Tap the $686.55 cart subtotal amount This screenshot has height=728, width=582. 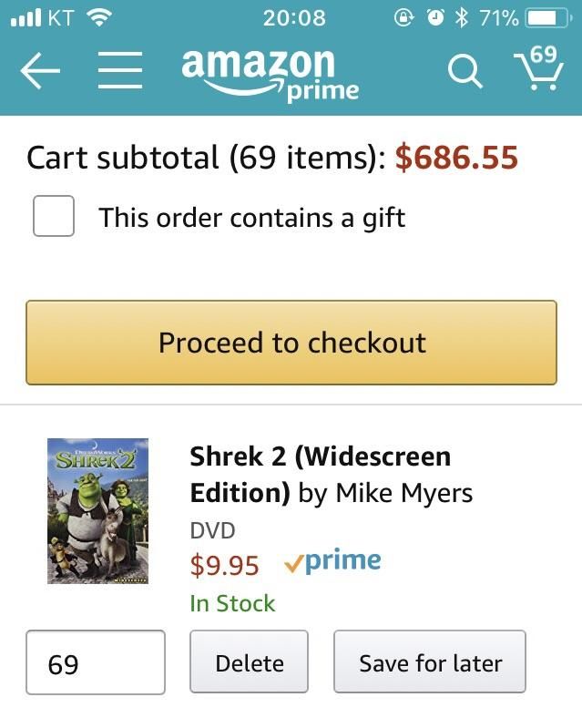(x=456, y=159)
